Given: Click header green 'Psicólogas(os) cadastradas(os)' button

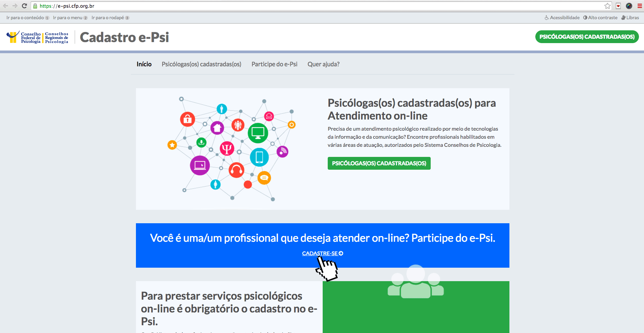Looking at the screenshot, I should pyautogui.click(x=587, y=37).
